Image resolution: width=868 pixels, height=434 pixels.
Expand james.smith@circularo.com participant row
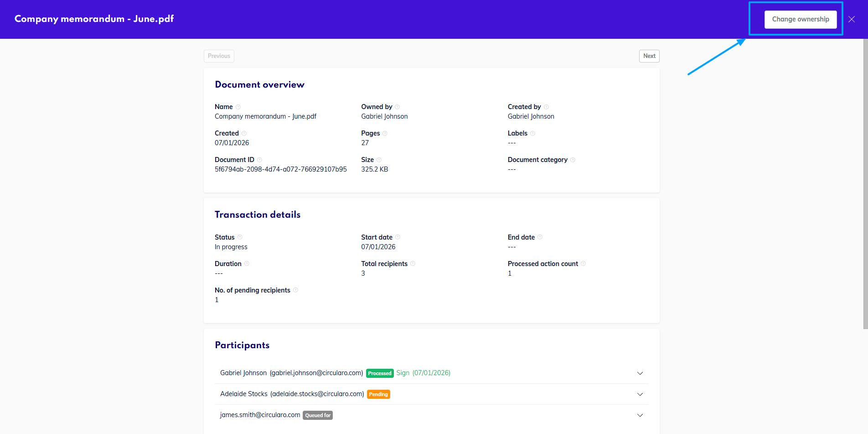coord(640,415)
